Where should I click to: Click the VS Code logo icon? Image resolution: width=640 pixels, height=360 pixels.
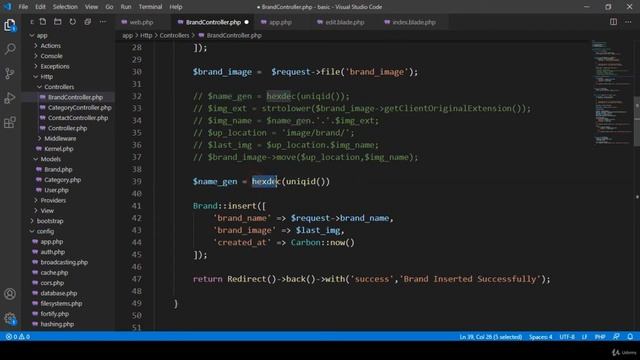[x=8, y=7]
